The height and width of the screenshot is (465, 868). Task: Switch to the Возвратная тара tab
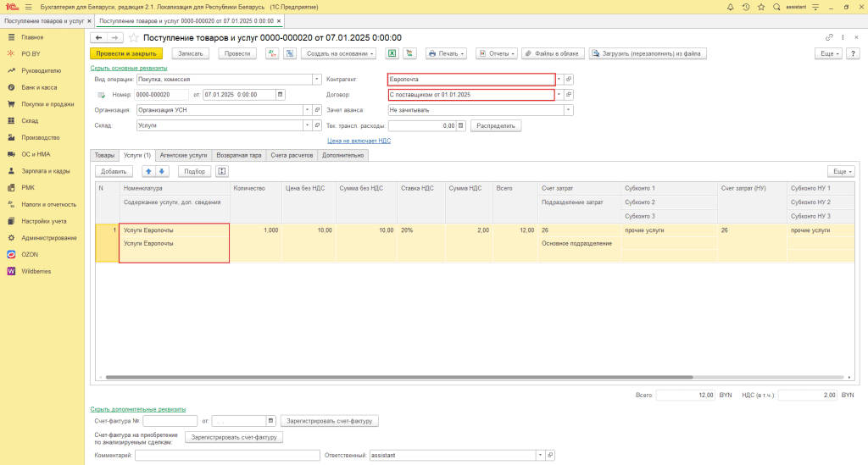coord(238,155)
